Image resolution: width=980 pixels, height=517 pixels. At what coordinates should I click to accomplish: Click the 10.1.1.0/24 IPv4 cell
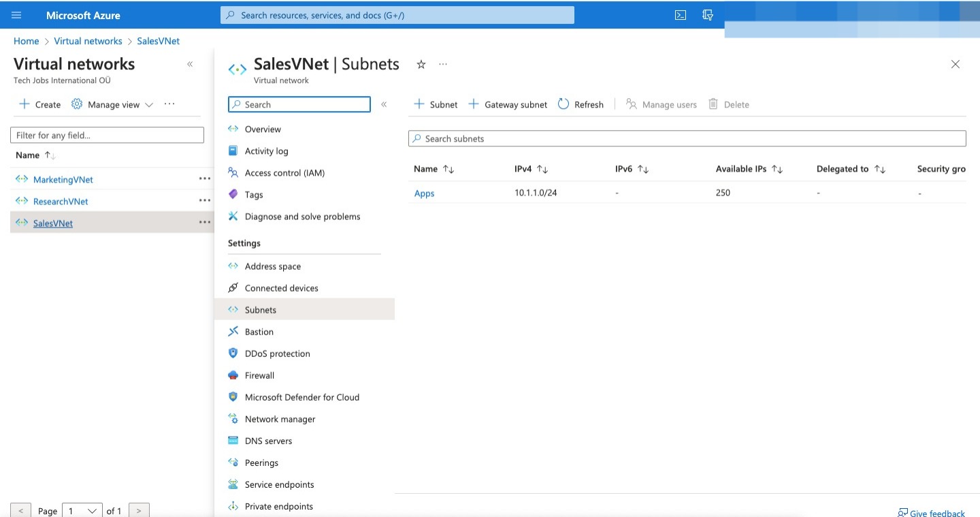tap(536, 193)
